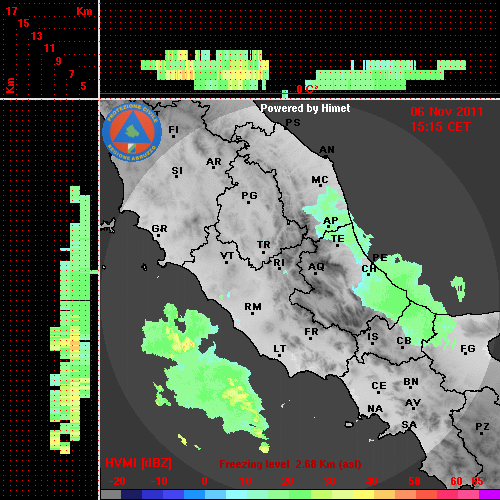Click the Protezione Civile Regione Abruzzo logo

(132, 132)
